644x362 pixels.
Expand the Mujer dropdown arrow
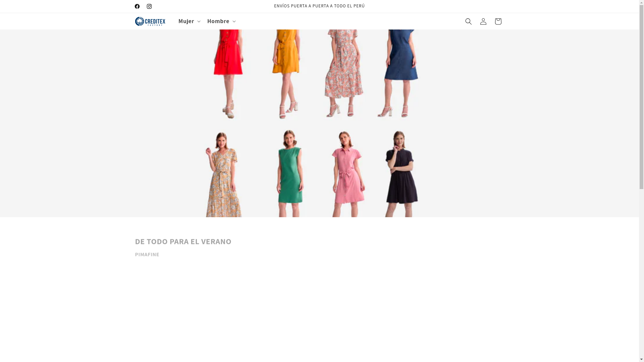click(198, 21)
